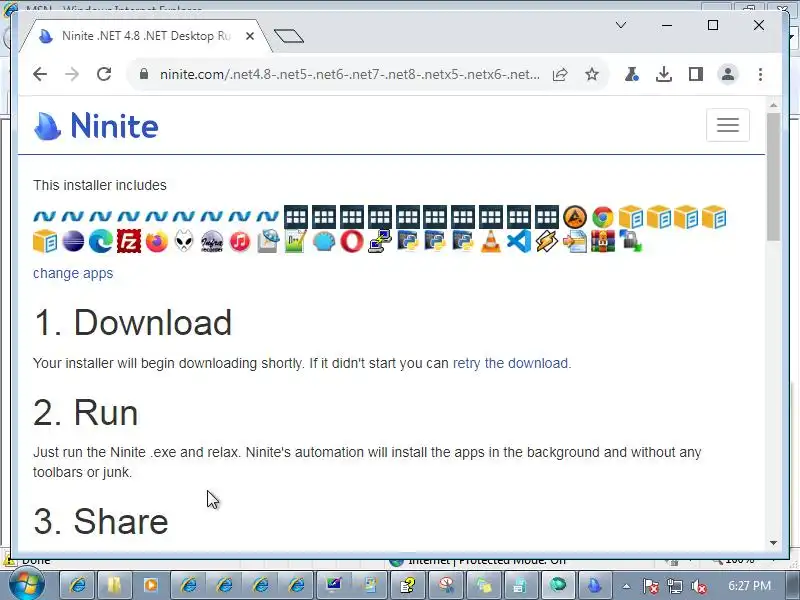800x600 pixels.
Task: Click the Opera red O icon
Action: pyautogui.click(x=352, y=241)
